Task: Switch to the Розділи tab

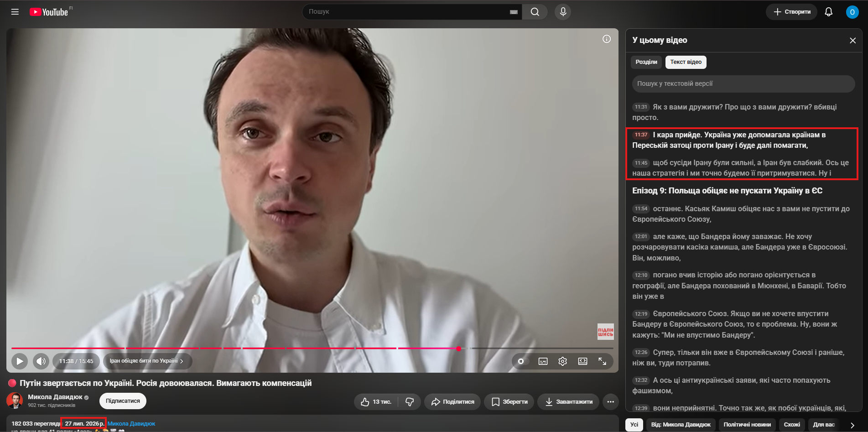Action: 646,62
